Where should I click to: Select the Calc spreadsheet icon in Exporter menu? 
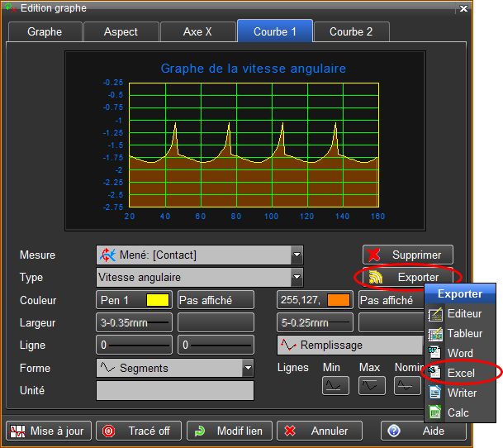coord(436,412)
